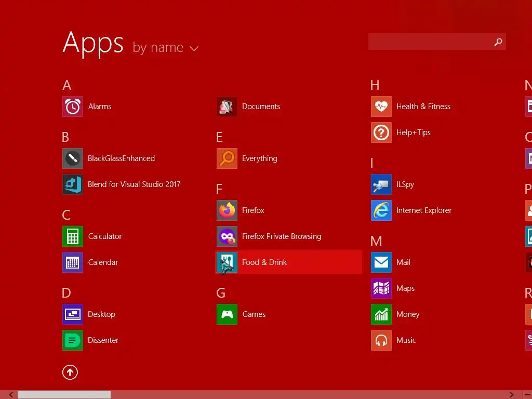The width and height of the screenshot is (532, 399).
Task: Select the 'Alarms' label
Action: tap(100, 107)
